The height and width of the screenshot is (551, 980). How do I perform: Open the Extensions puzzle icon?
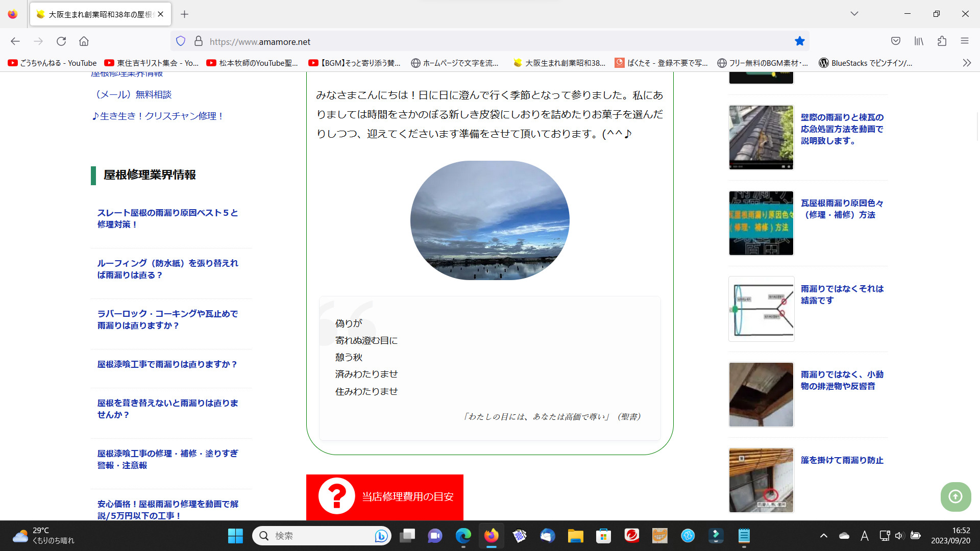(942, 41)
